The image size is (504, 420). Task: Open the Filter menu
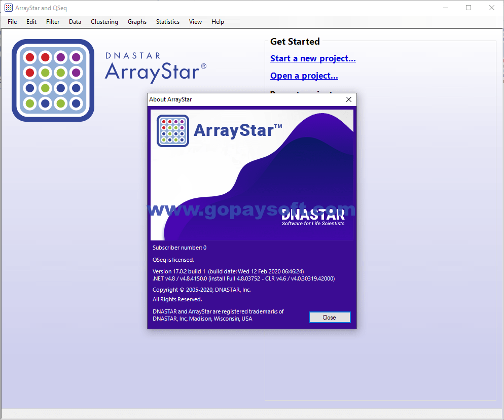pos(53,22)
